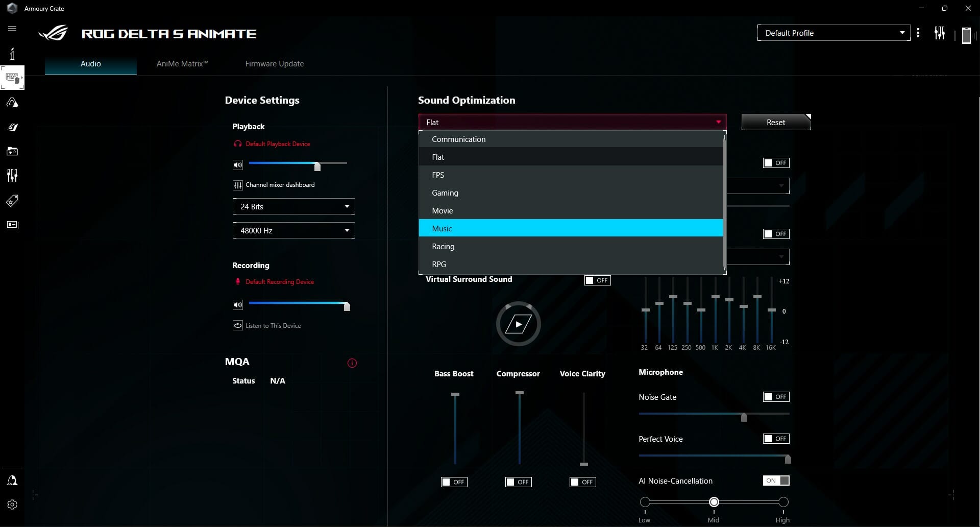This screenshot has width=980, height=527.
Task: Click Default Recording Device link
Action: [280, 282]
